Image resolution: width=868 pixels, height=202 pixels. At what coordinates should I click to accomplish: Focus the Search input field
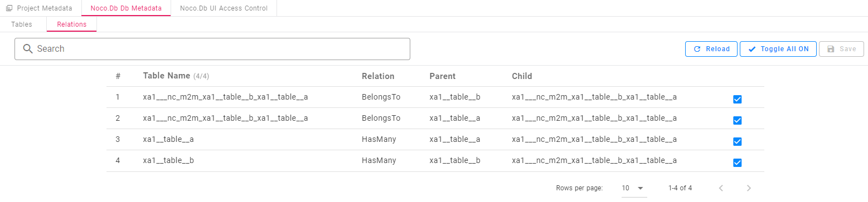pyautogui.click(x=212, y=49)
